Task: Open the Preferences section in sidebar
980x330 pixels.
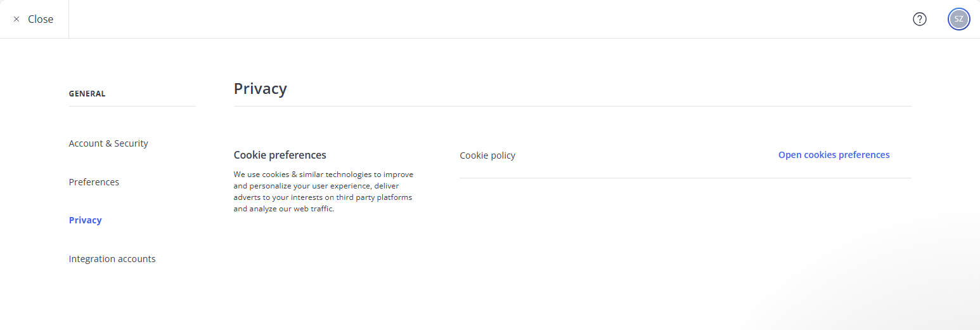Action: (94, 182)
